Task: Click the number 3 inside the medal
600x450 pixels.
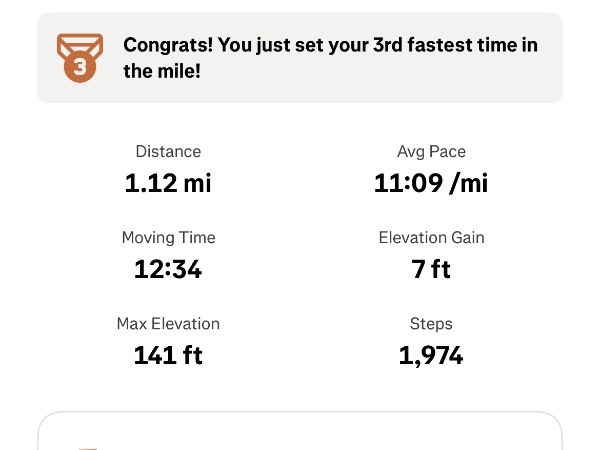Action: click(79, 68)
